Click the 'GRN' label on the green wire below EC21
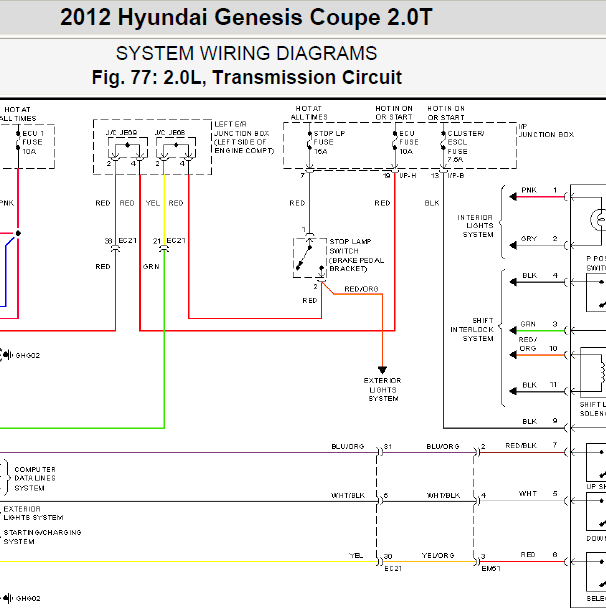This screenshot has height=610, width=606. [x=151, y=266]
